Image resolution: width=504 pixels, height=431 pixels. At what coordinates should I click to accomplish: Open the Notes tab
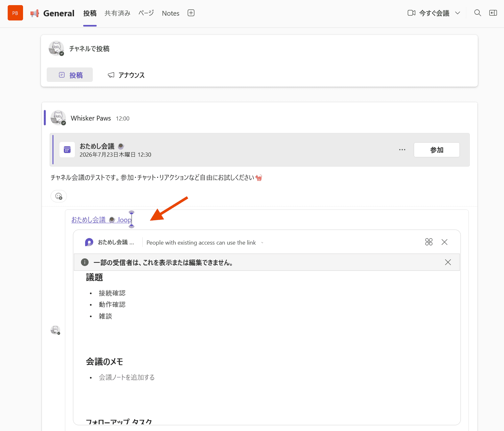point(171,13)
